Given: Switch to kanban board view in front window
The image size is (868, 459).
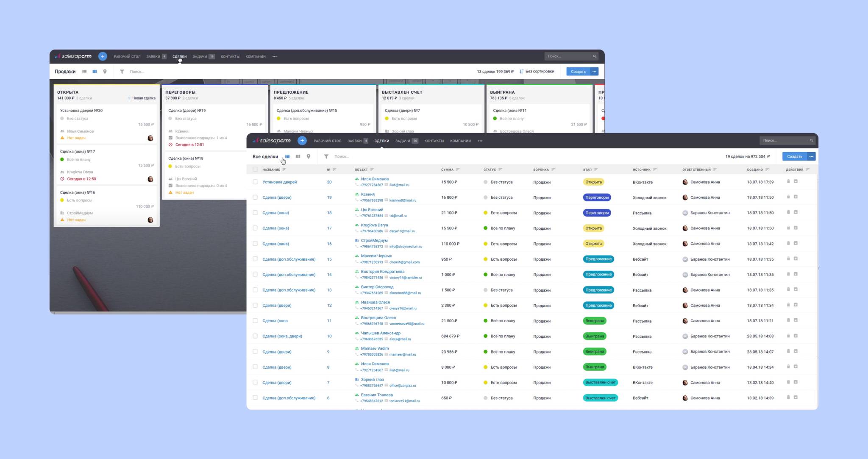Looking at the screenshot, I should tap(298, 156).
